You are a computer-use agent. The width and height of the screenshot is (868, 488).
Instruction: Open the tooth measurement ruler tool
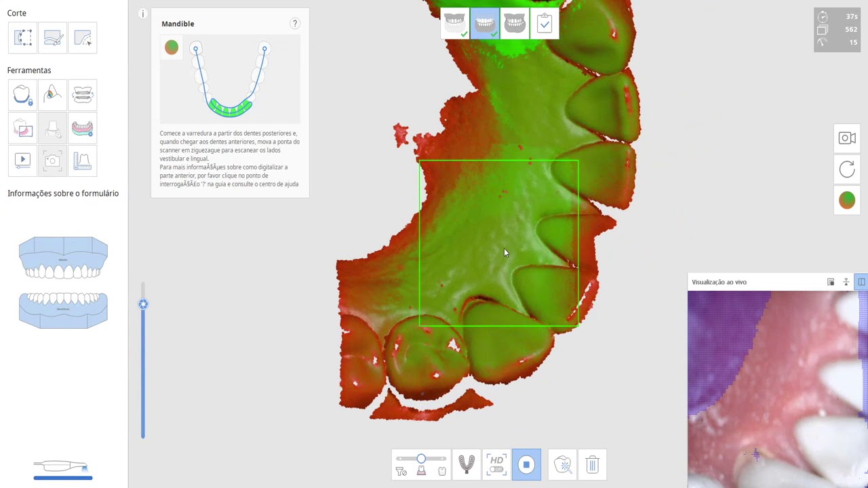pyautogui.click(x=83, y=160)
